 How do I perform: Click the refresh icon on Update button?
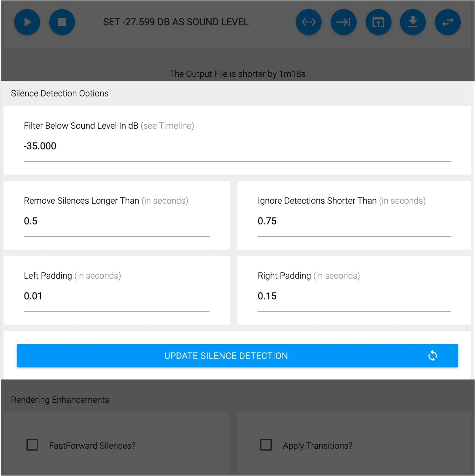432,356
